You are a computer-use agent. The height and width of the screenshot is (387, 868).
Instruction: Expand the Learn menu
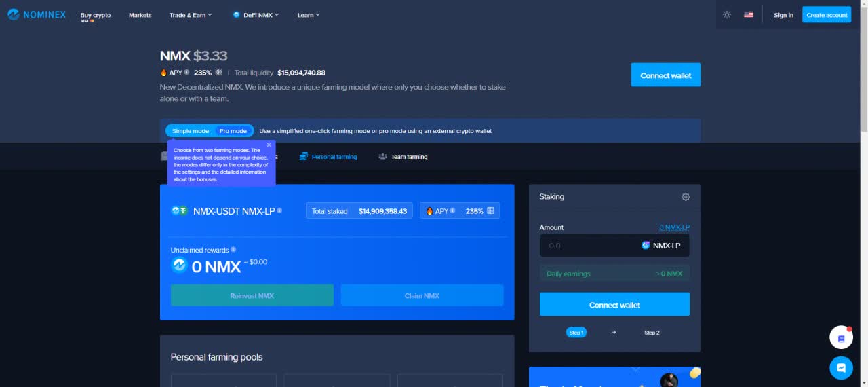tap(309, 15)
